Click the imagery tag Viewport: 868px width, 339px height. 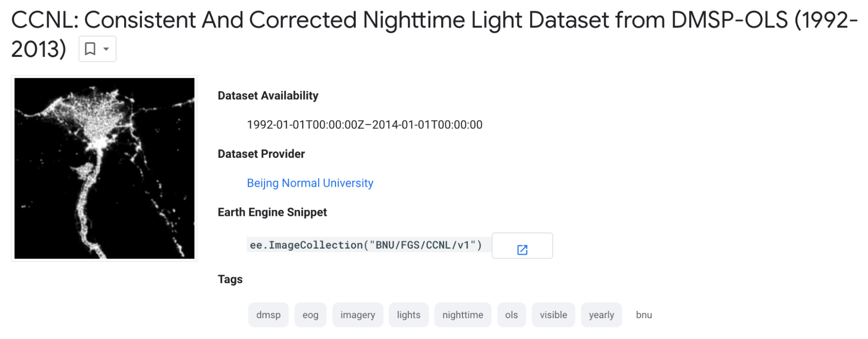[357, 315]
